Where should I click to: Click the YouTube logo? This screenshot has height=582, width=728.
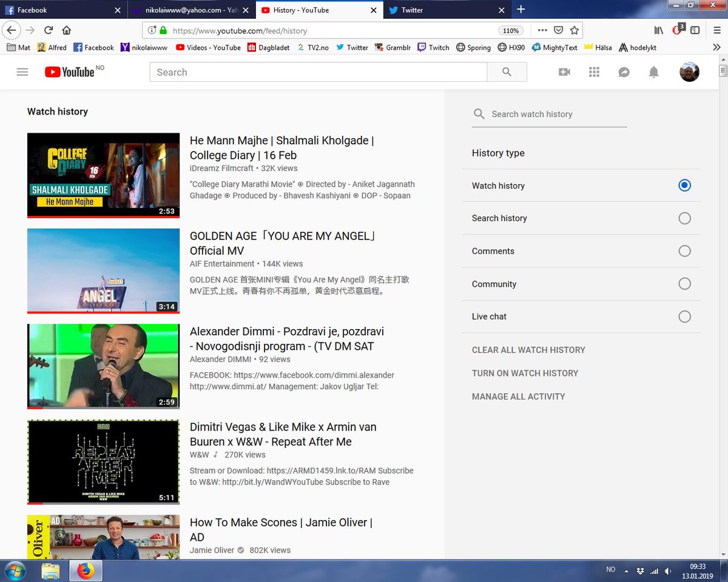(x=69, y=72)
